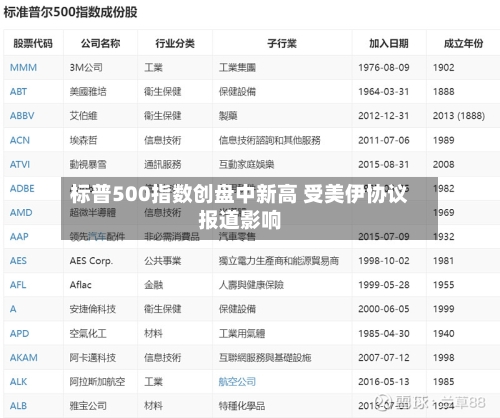The height and width of the screenshot is (418, 500).
Task: Open the ADBE ticker link
Action: [x=22, y=189]
